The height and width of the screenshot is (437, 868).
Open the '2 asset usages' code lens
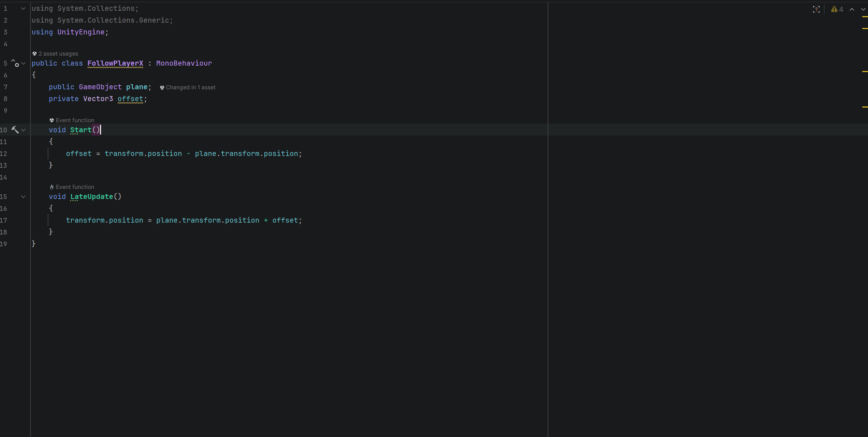58,54
